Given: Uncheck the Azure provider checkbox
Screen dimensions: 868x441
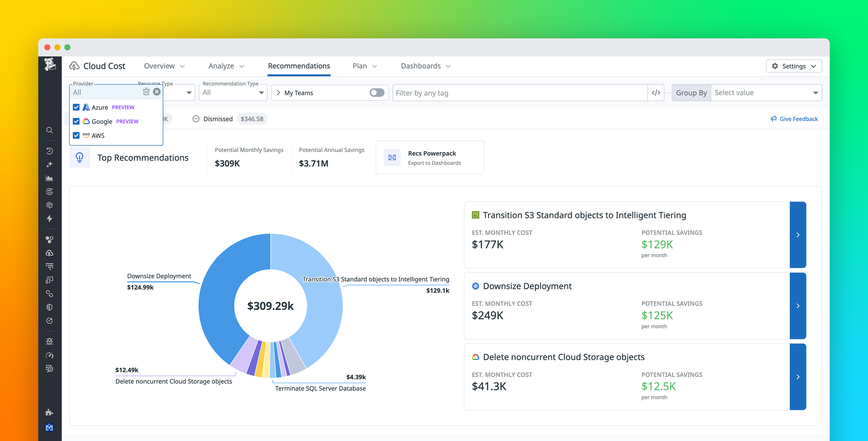Looking at the screenshot, I should click(x=76, y=107).
